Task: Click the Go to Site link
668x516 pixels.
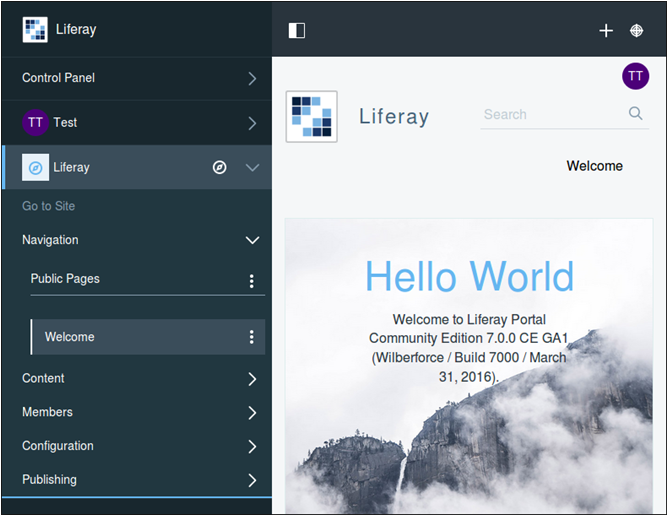Action: point(48,206)
